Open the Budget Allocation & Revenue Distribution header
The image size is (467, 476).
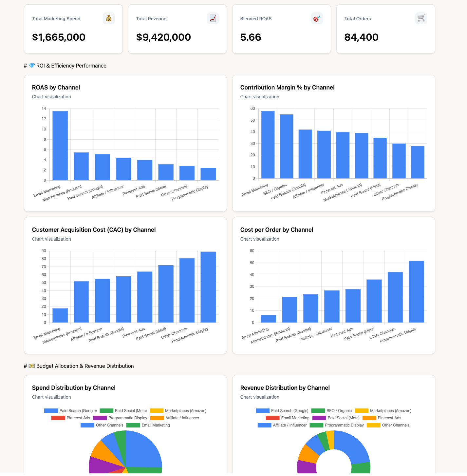pos(84,366)
